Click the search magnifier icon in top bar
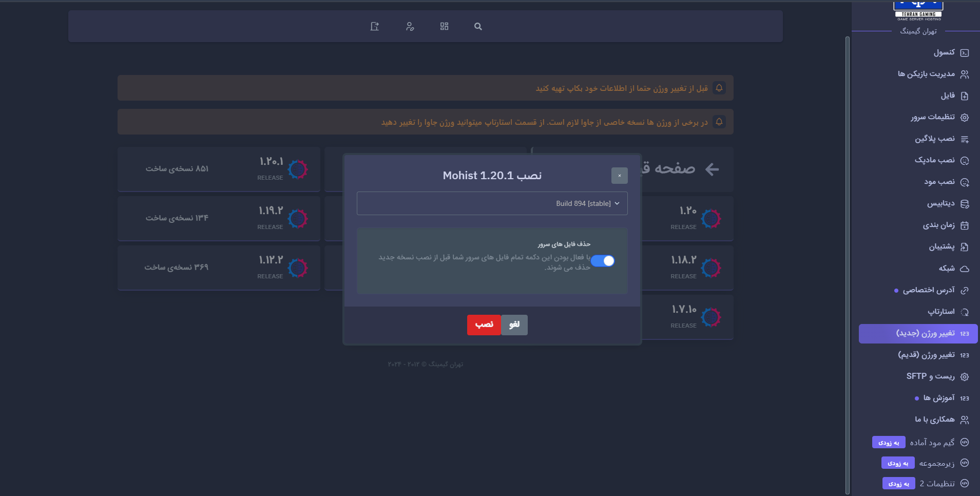980x496 pixels. [478, 27]
